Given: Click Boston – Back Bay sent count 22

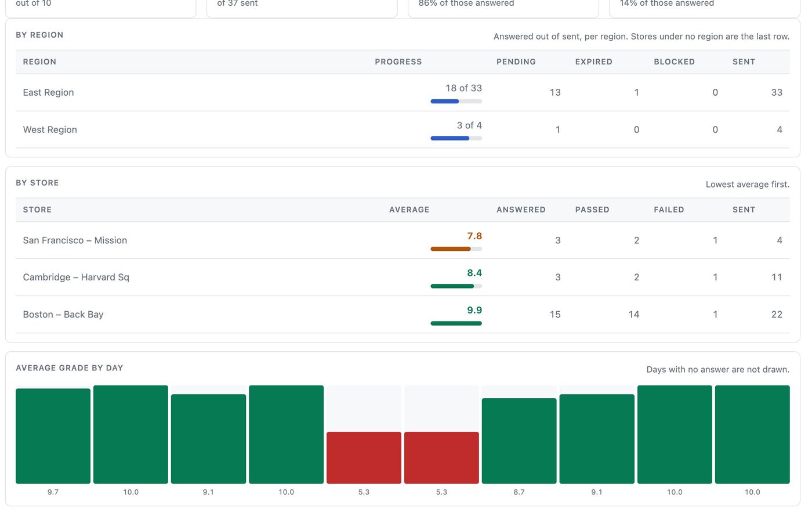Looking at the screenshot, I should 777,315.
